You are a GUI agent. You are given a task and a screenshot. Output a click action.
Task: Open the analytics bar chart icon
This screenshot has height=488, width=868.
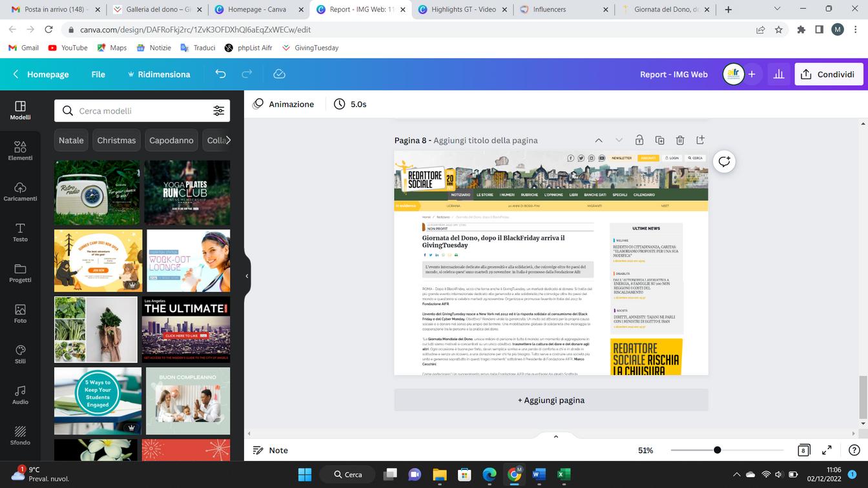[779, 74]
